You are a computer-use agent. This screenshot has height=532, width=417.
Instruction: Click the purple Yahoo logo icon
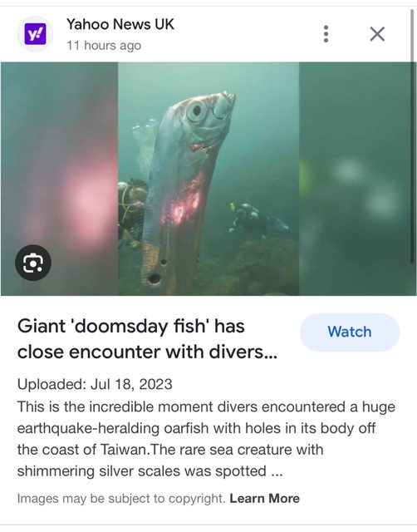tap(35, 34)
